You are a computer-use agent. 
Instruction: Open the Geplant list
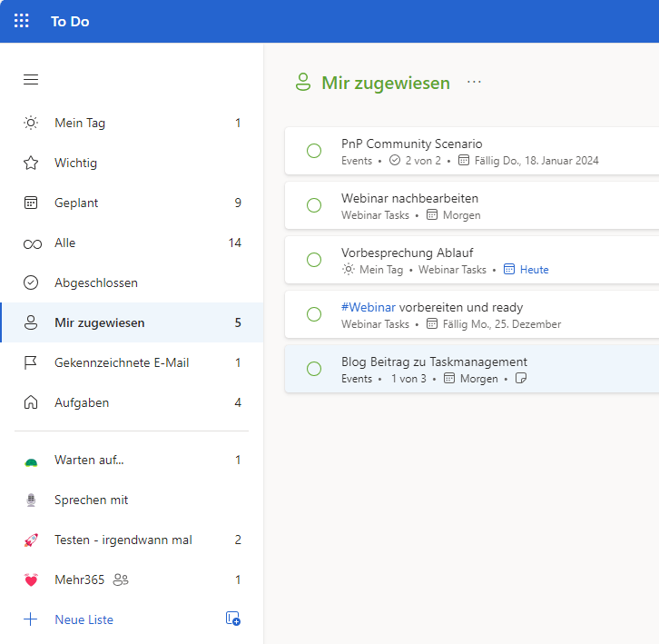132,203
